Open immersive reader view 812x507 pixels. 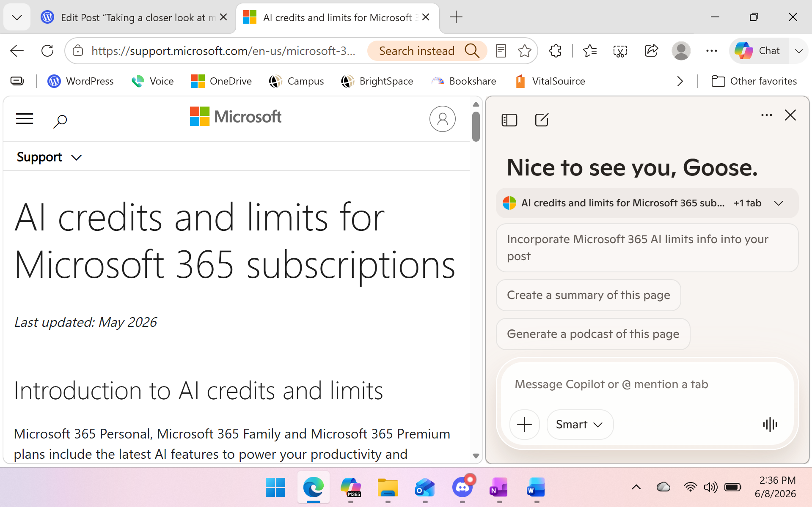click(x=501, y=51)
